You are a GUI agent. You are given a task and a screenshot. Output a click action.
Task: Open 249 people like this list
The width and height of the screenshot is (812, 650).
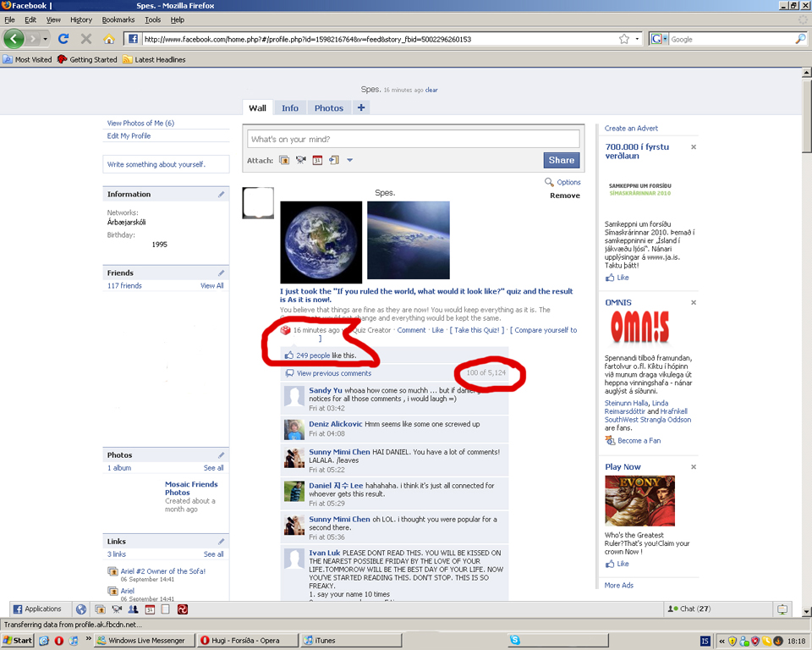[x=313, y=355]
